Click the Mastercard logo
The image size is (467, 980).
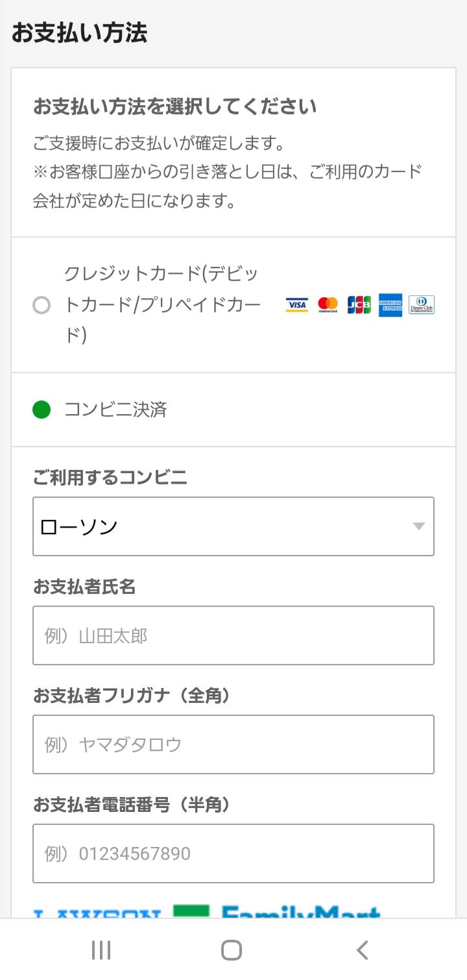click(328, 304)
